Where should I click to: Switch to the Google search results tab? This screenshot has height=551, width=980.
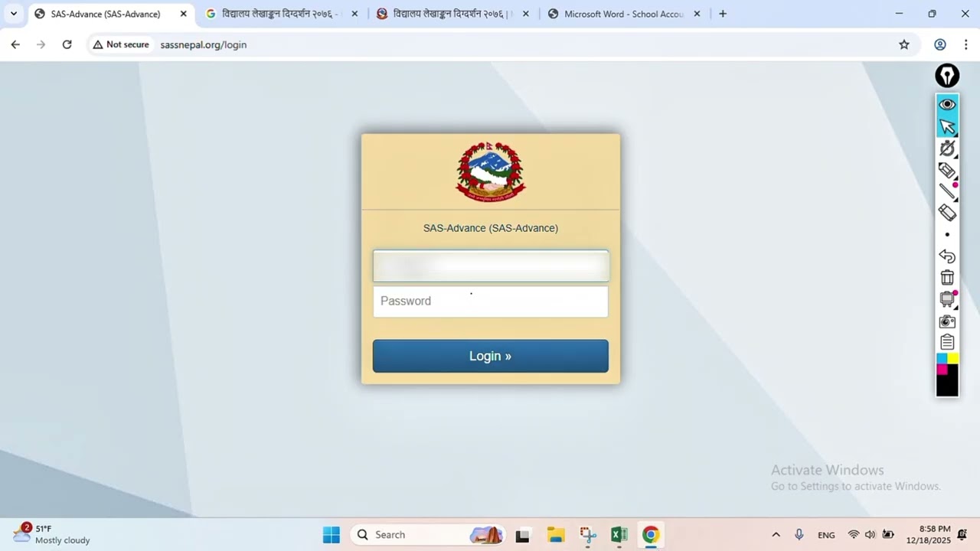[x=279, y=14]
